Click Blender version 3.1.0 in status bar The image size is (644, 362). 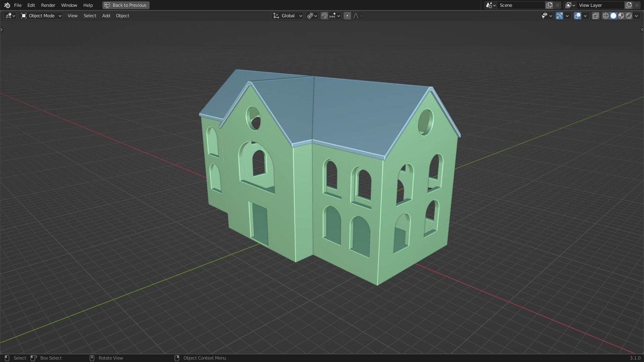click(635, 358)
